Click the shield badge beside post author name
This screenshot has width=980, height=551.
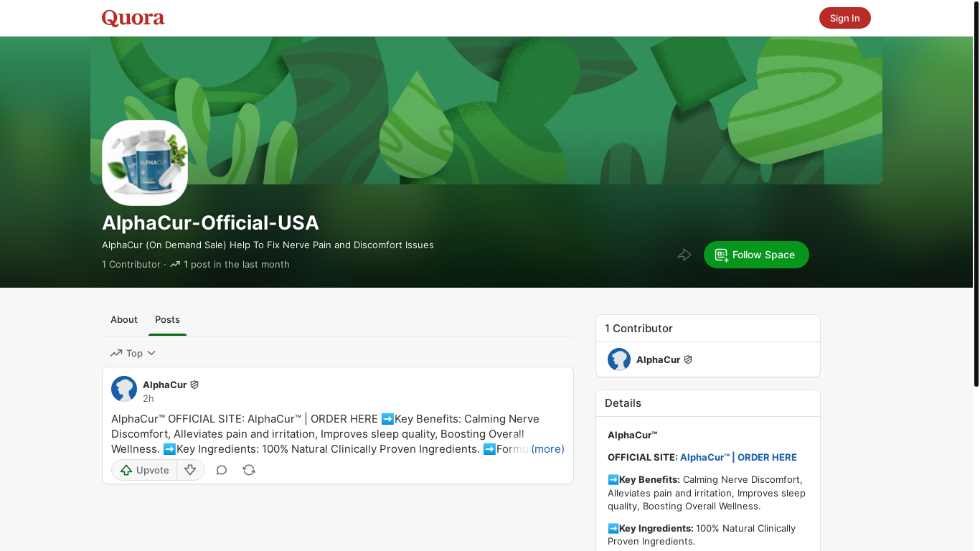tap(194, 385)
